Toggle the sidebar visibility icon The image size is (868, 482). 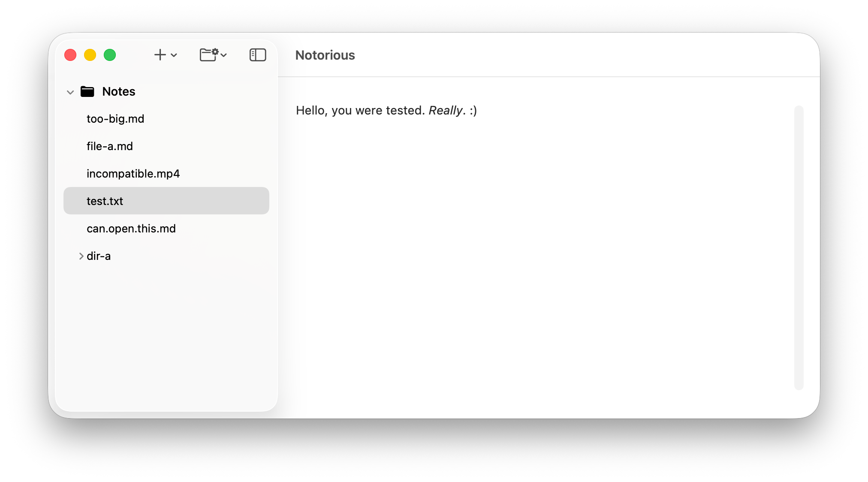click(x=258, y=55)
